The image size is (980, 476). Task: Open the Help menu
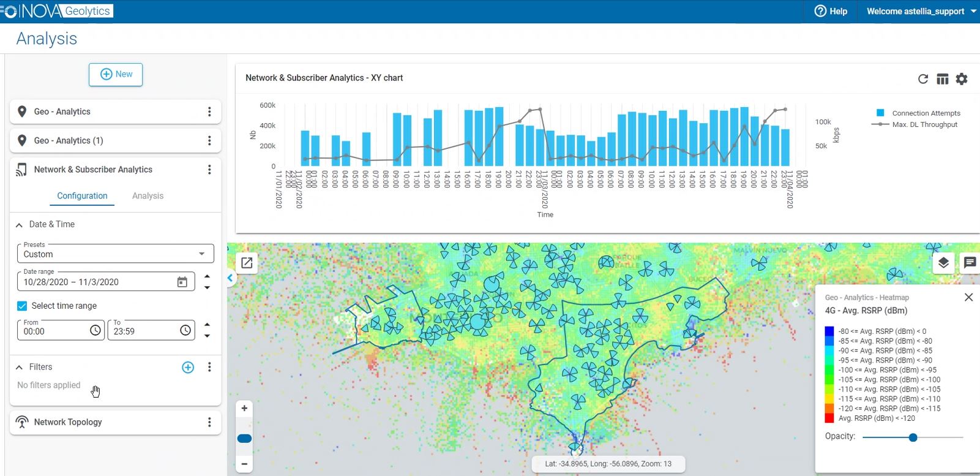[831, 11]
